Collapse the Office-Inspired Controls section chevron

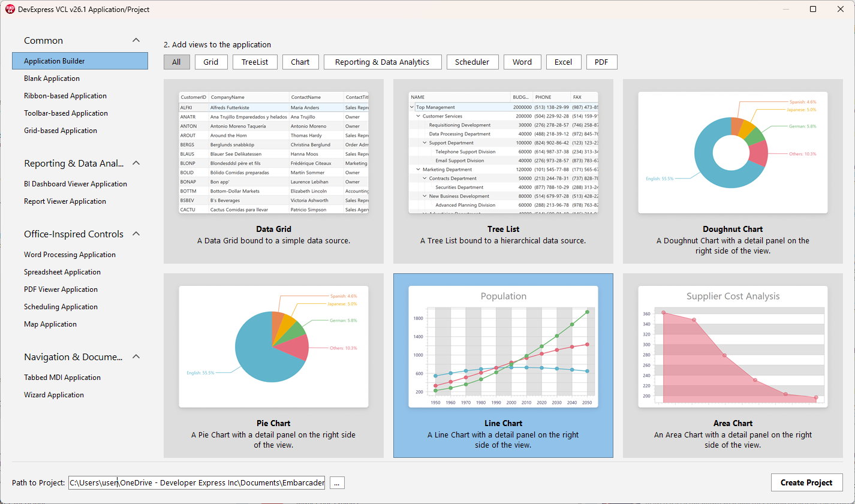136,234
